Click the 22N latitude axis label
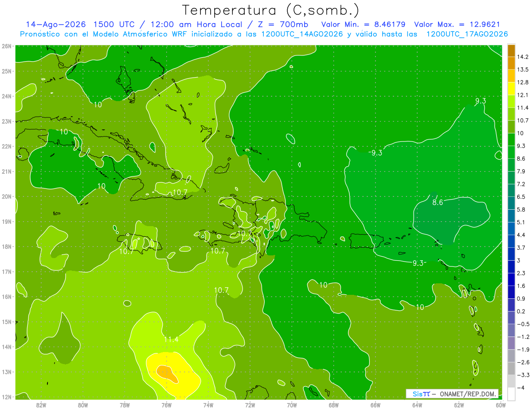 (x=6, y=146)
